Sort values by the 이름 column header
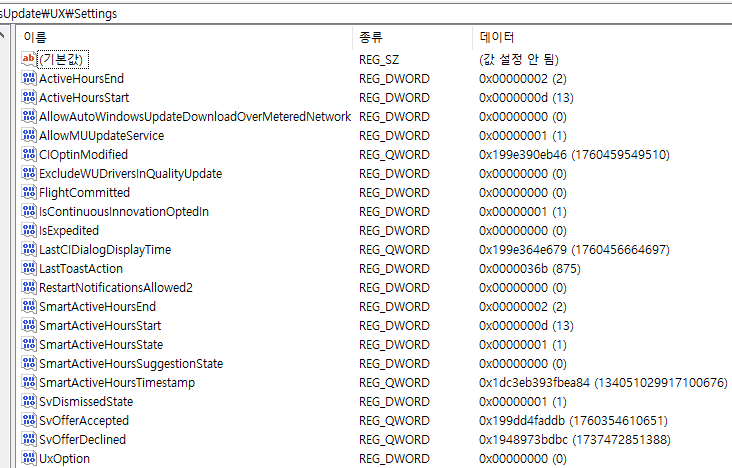732x468 pixels. 184,37
